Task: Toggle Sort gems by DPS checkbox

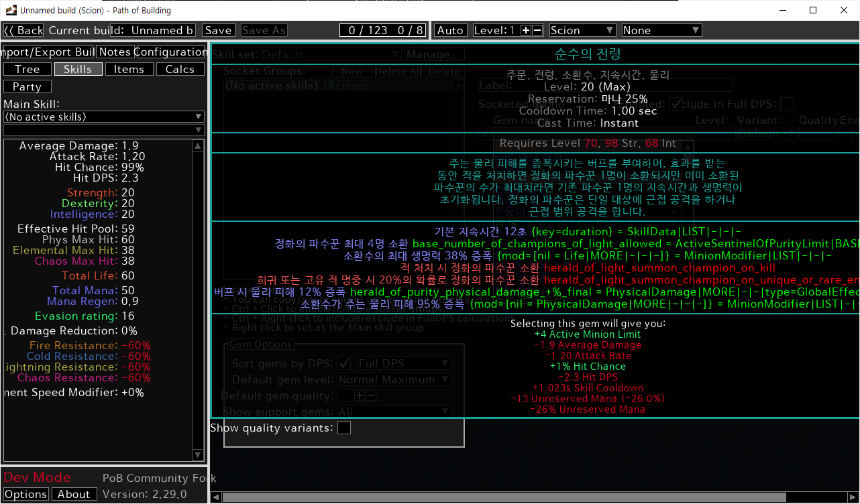Action: (345, 363)
